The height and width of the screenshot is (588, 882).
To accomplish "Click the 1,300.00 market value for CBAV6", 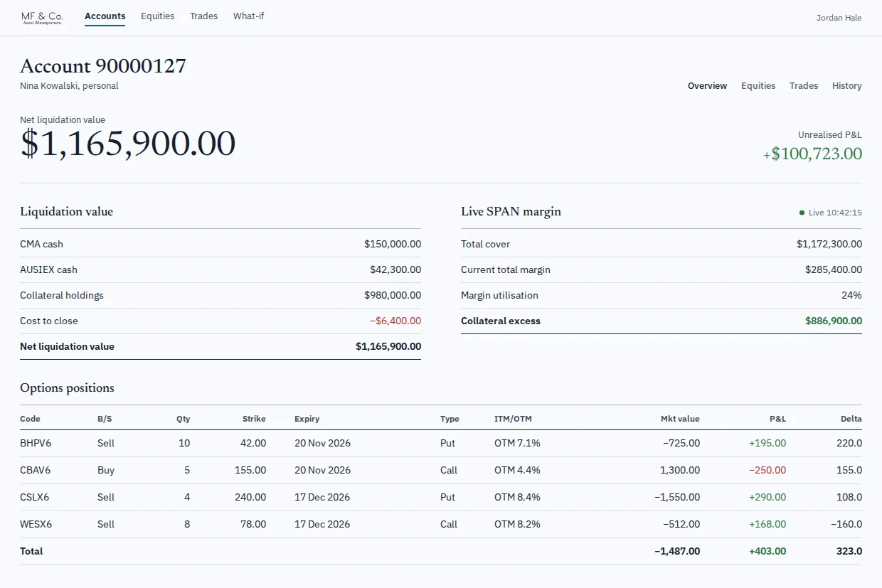I will coord(680,470).
